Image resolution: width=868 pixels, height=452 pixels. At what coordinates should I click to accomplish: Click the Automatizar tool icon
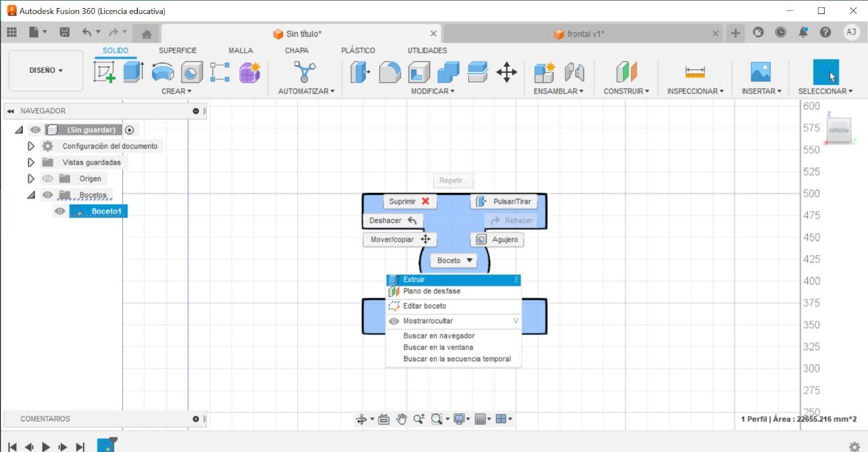pos(305,72)
